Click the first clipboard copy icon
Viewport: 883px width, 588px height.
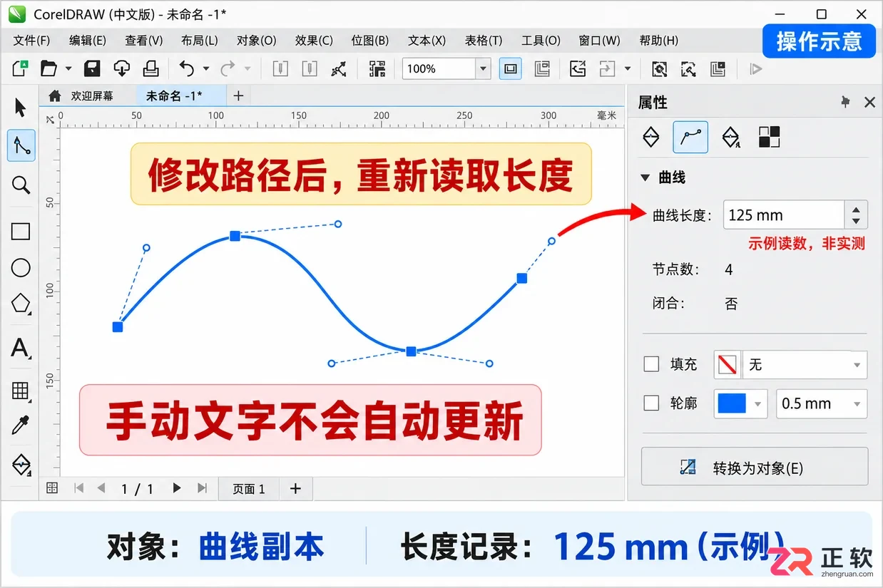point(281,68)
